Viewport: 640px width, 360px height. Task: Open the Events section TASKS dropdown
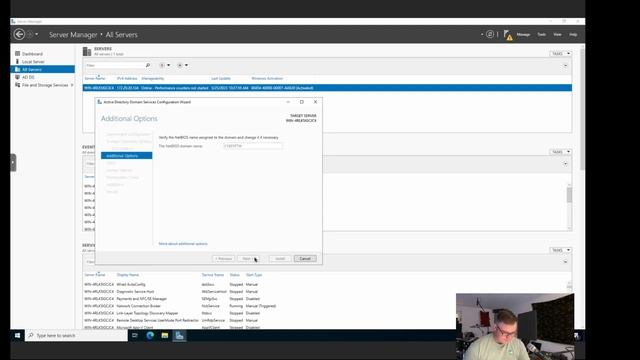click(560, 152)
